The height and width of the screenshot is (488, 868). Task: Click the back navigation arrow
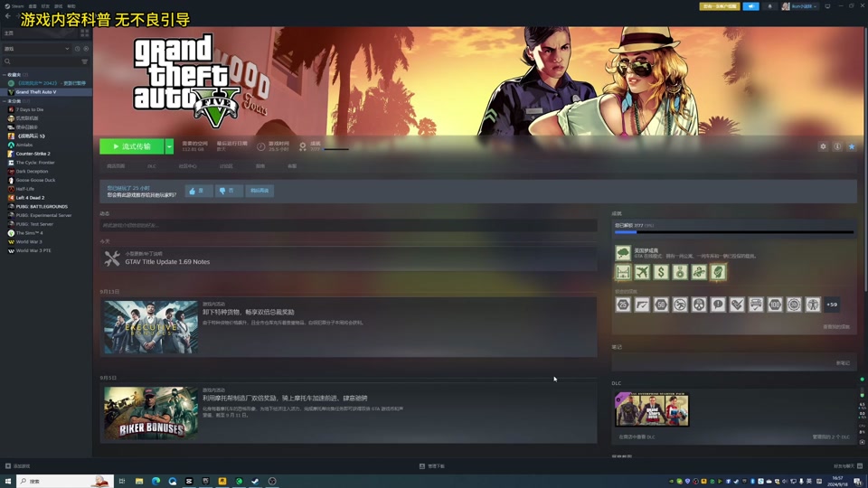coord(8,16)
